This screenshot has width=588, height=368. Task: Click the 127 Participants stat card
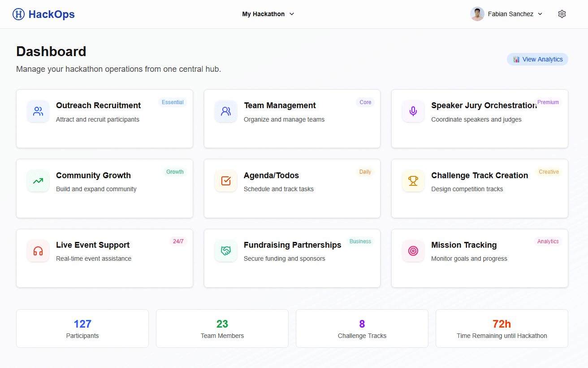coord(82,328)
